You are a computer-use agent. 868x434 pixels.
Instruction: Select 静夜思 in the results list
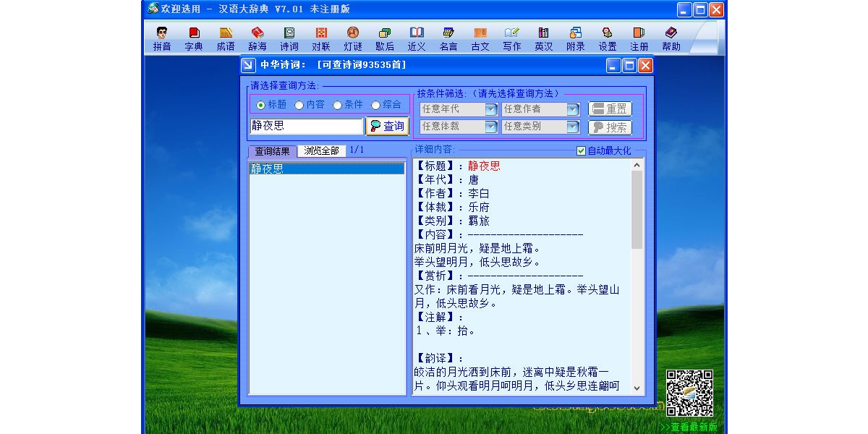coord(326,169)
